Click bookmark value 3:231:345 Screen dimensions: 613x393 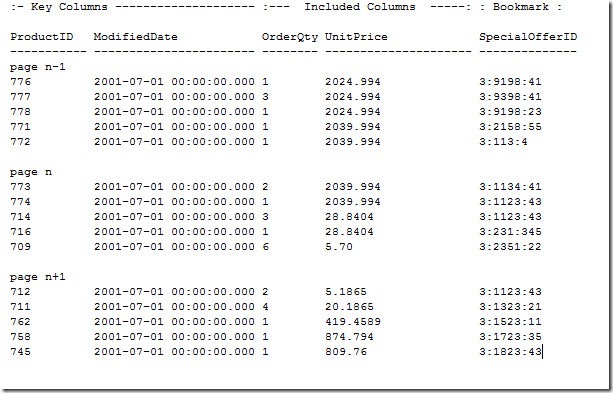click(510, 231)
